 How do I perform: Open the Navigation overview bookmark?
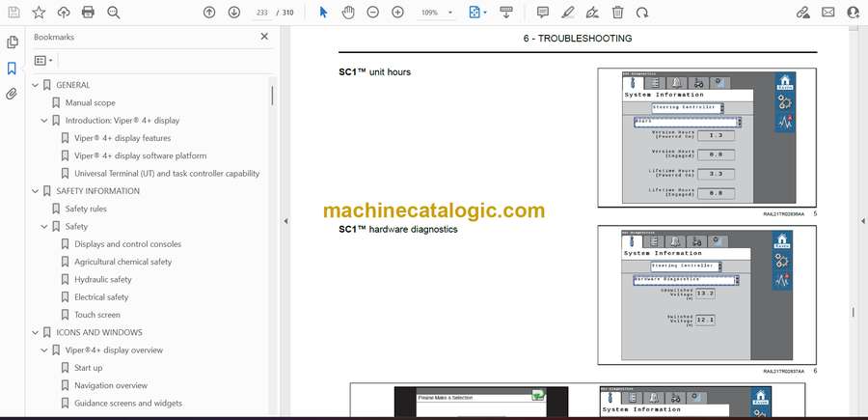point(111,385)
